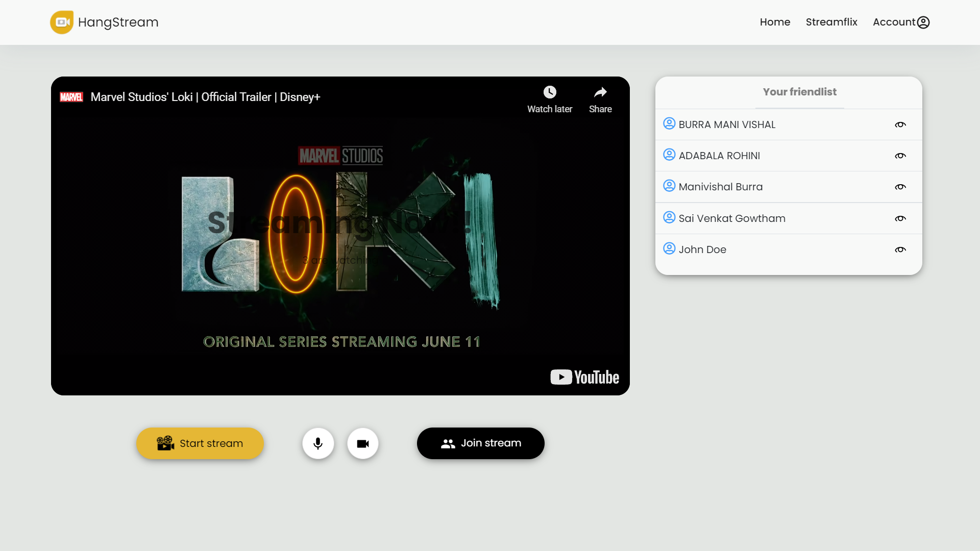Click the HangStream camera logo icon

pos(62,22)
